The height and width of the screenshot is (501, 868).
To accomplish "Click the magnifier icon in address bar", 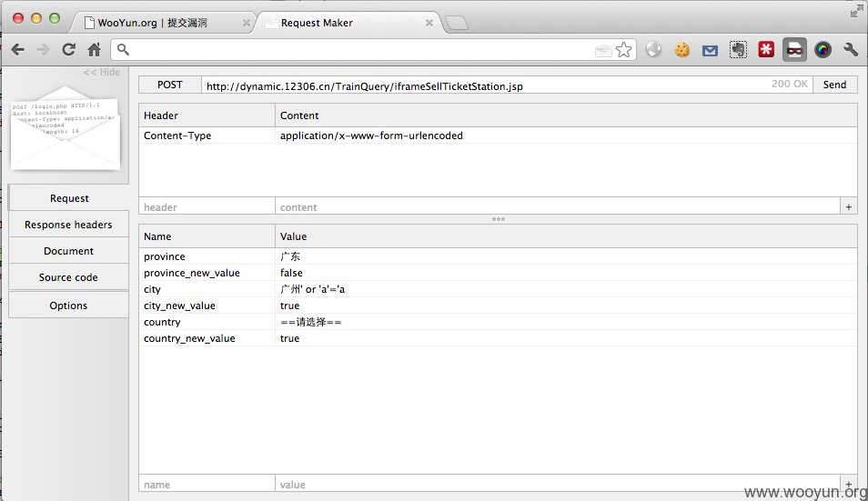I will point(123,50).
